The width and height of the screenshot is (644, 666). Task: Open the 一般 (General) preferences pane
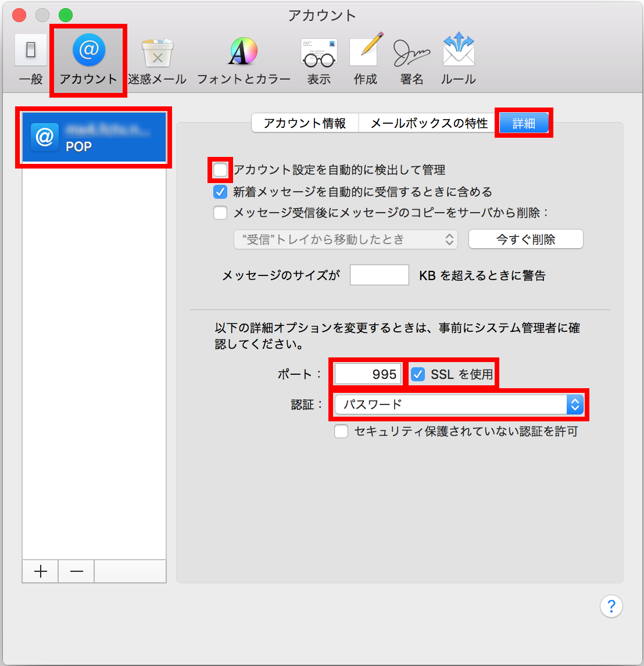[x=31, y=59]
